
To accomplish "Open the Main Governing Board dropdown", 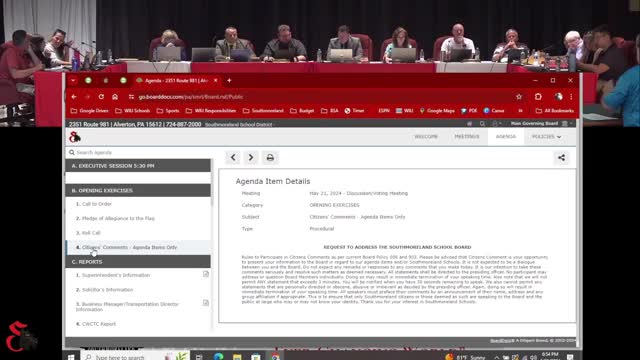I will [x=541, y=123].
